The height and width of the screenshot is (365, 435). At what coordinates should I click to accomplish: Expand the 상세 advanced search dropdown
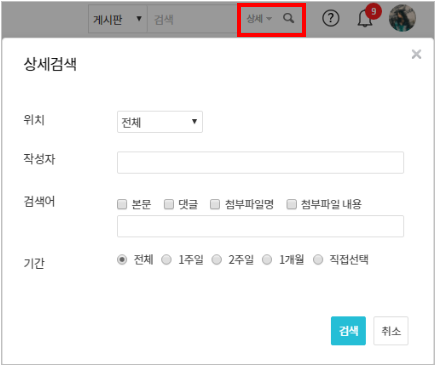point(259,19)
